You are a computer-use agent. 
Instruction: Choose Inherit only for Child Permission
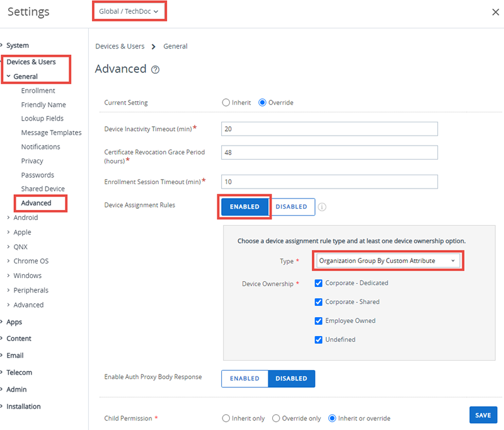click(x=226, y=418)
